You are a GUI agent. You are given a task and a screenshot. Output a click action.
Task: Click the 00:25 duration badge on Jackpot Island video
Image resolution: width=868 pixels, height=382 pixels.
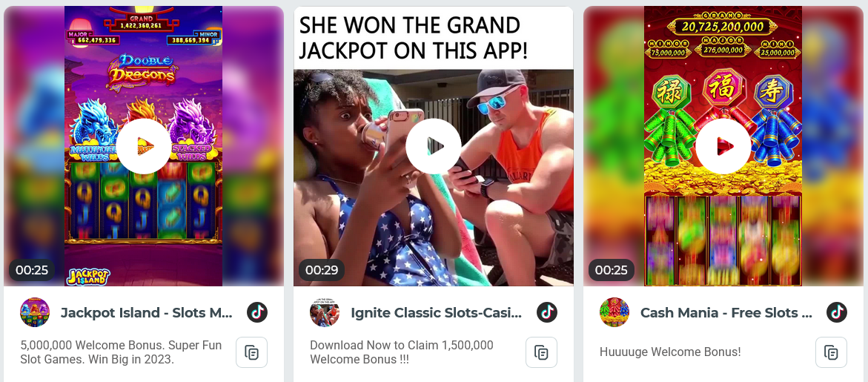(x=32, y=270)
